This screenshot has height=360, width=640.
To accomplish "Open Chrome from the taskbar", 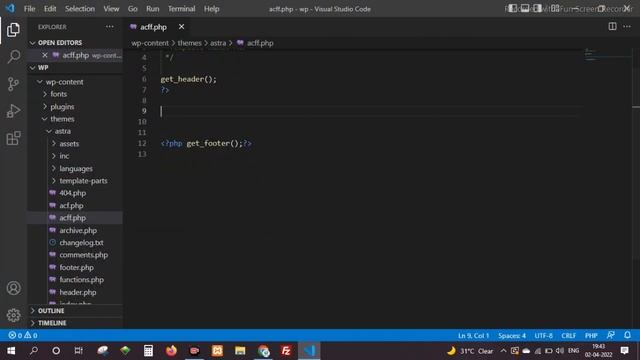I will [x=263, y=351].
